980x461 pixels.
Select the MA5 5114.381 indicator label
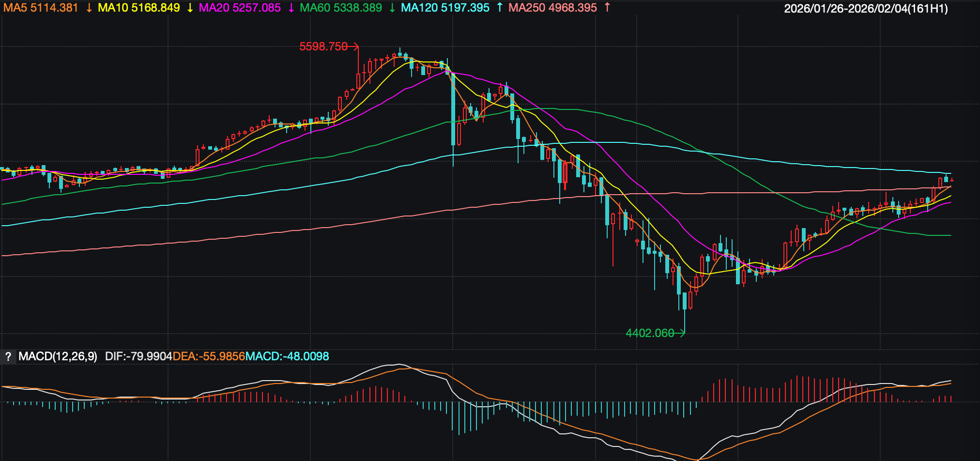point(41,8)
